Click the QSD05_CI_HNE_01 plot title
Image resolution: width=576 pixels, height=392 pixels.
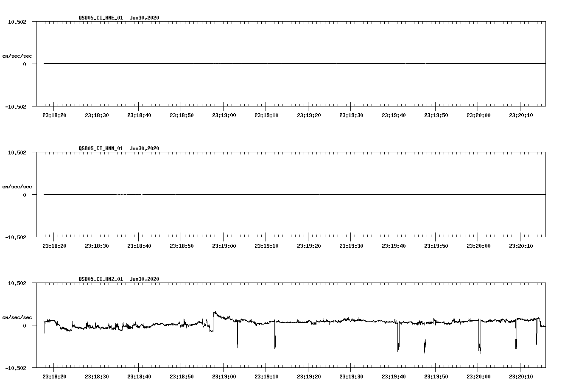pos(101,18)
